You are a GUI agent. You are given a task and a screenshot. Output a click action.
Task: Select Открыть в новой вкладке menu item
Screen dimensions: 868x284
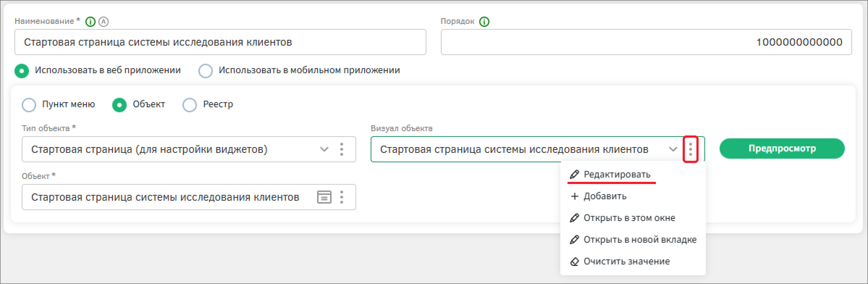[x=640, y=240]
